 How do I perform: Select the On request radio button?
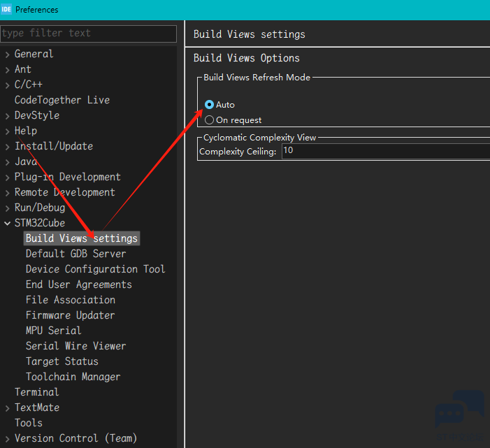pyautogui.click(x=209, y=120)
